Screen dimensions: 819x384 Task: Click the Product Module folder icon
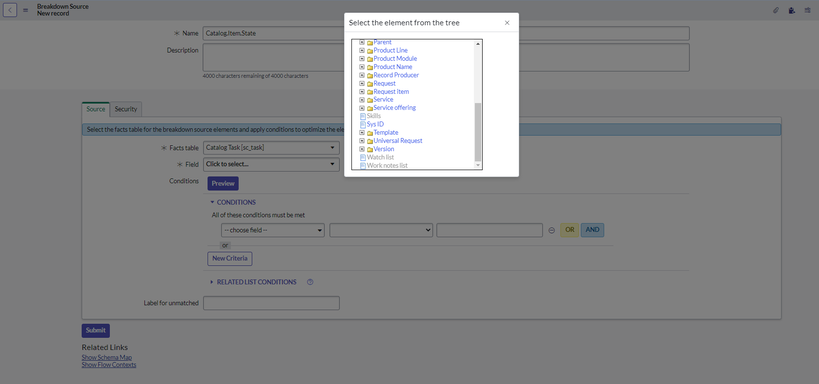pyautogui.click(x=369, y=59)
